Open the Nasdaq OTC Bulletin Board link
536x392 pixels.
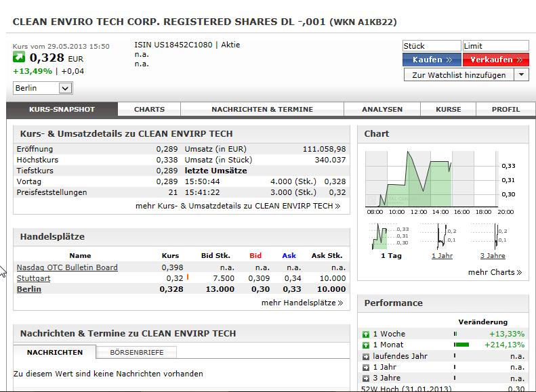coord(67,267)
